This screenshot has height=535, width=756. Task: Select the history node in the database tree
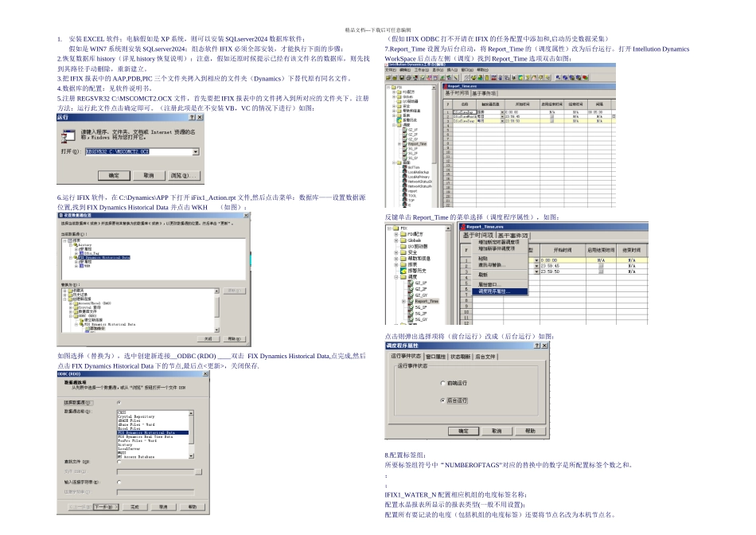pos(85,245)
